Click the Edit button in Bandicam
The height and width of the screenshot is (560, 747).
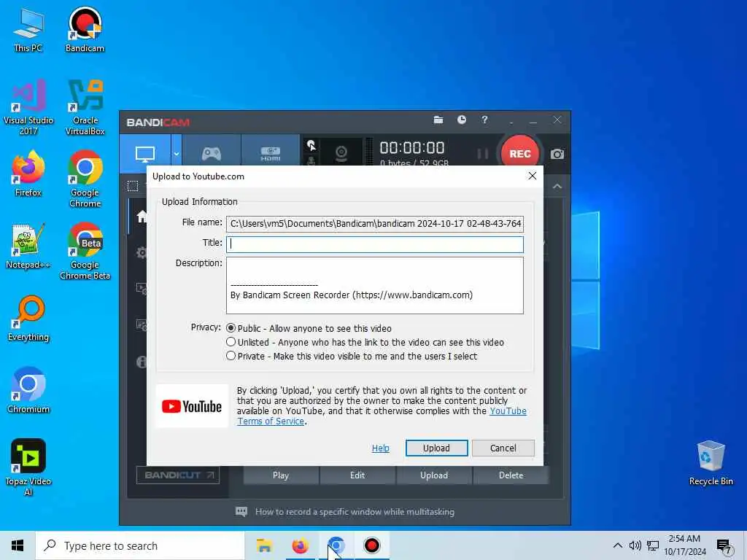[x=357, y=475]
